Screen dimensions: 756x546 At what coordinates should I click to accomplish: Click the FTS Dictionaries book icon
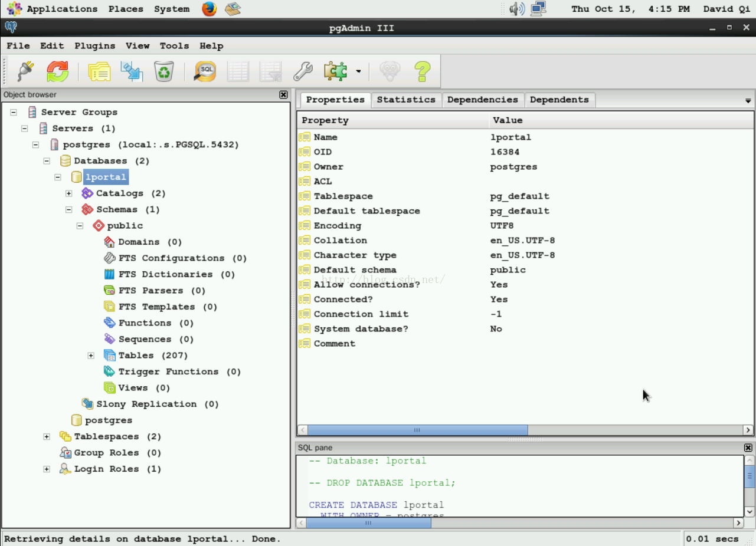tap(109, 274)
